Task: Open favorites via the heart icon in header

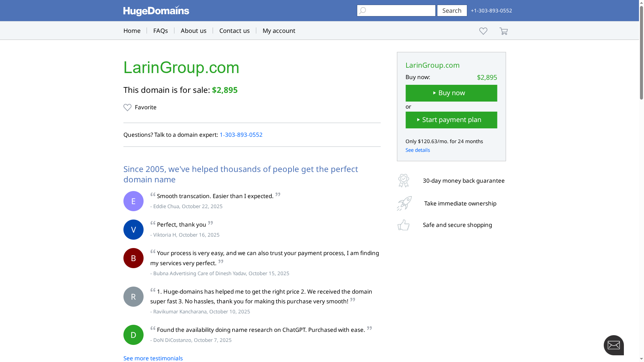Action: click(x=483, y=31)
